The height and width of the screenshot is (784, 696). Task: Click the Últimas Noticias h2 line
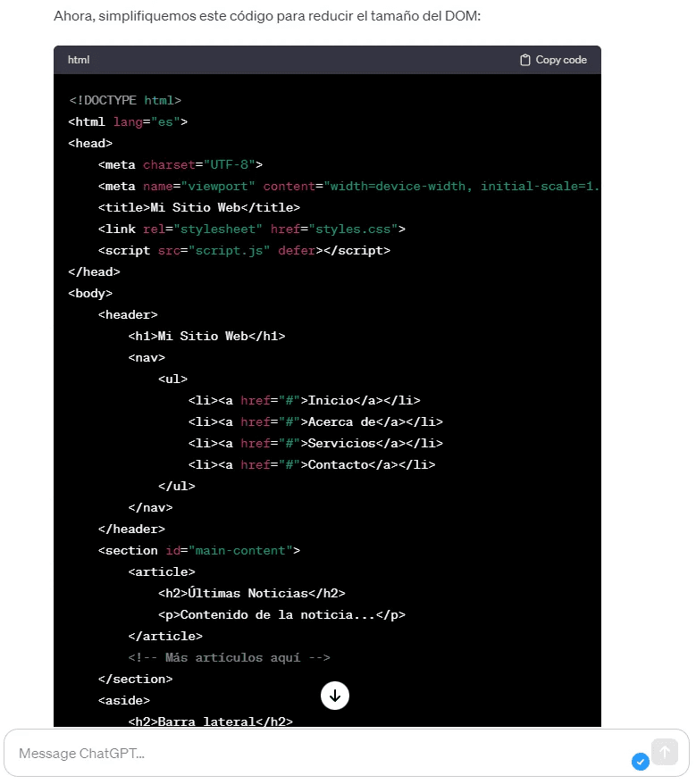tap(251, 593)
